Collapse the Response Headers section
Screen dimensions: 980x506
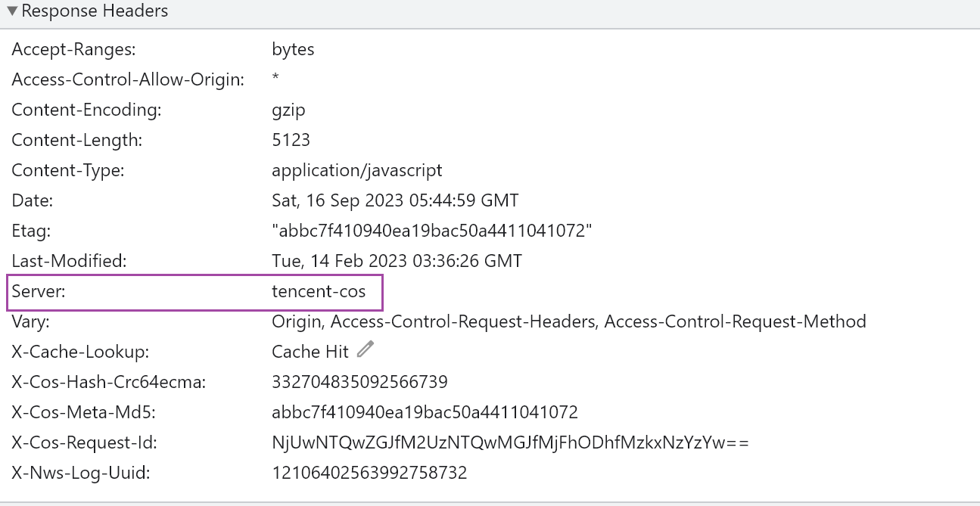pyautogui.click(x=12, y=11)
